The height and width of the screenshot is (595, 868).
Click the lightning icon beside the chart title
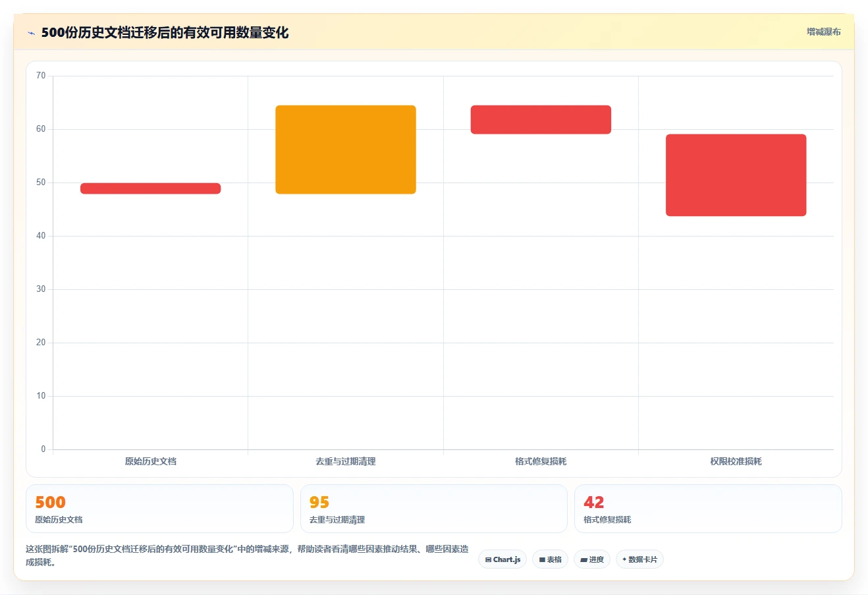[31, 33]
